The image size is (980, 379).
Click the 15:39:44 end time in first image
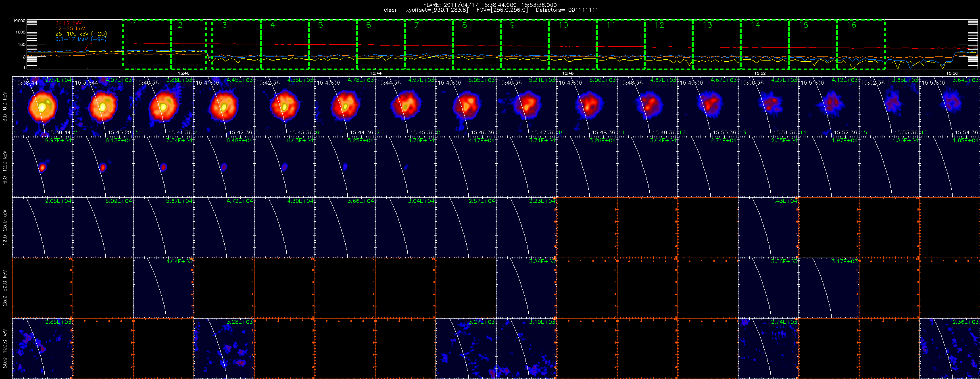(59, 133)
